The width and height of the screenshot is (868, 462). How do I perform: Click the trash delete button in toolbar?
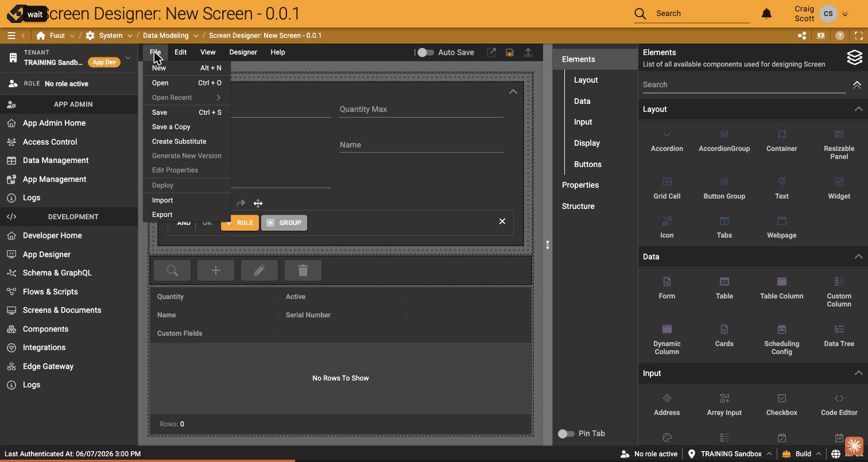303,270
